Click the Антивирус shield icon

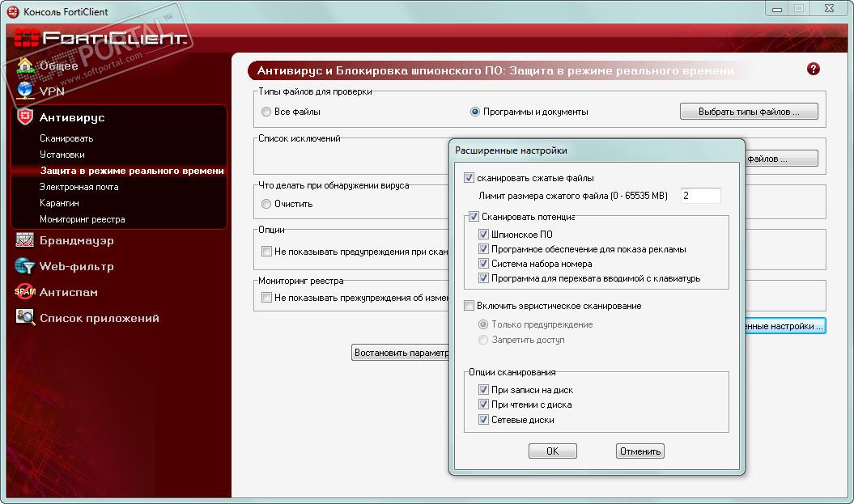25,116
